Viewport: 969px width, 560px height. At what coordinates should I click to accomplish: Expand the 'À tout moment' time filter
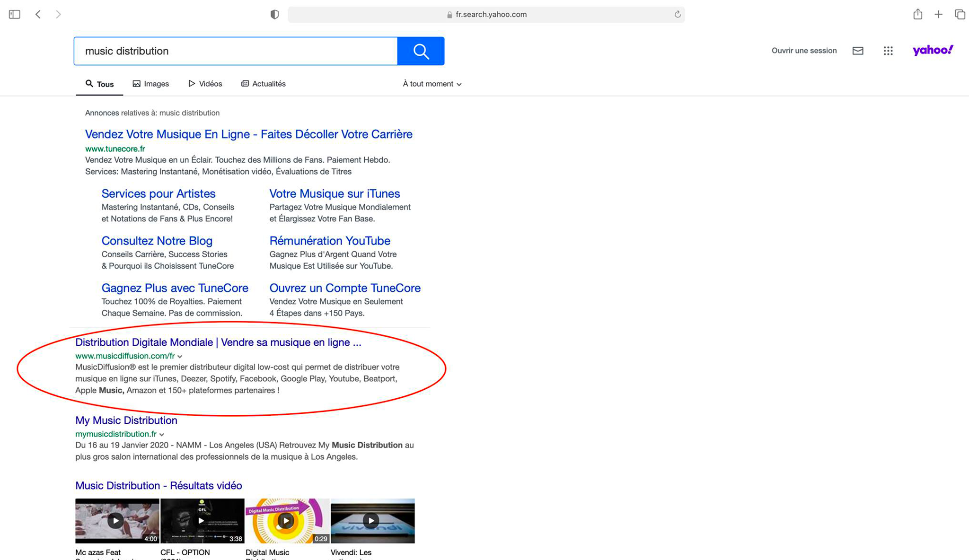432,84
